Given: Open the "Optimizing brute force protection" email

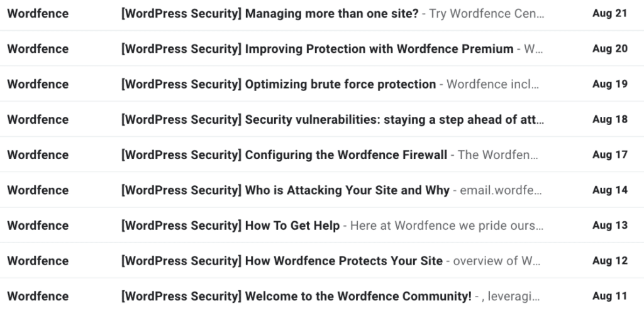Looking at the screenshot, I should click(340, 84).
